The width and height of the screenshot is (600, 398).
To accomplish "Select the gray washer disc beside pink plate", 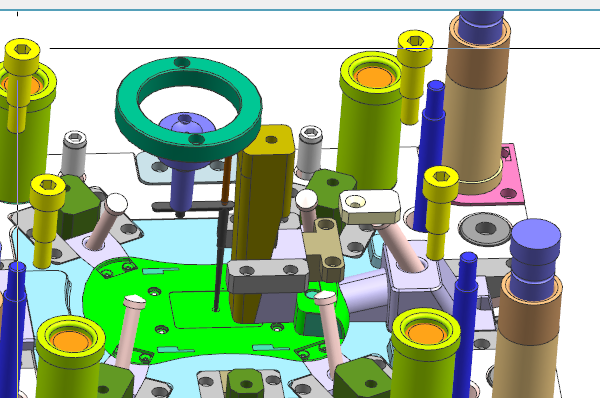I will pos(485,228).
